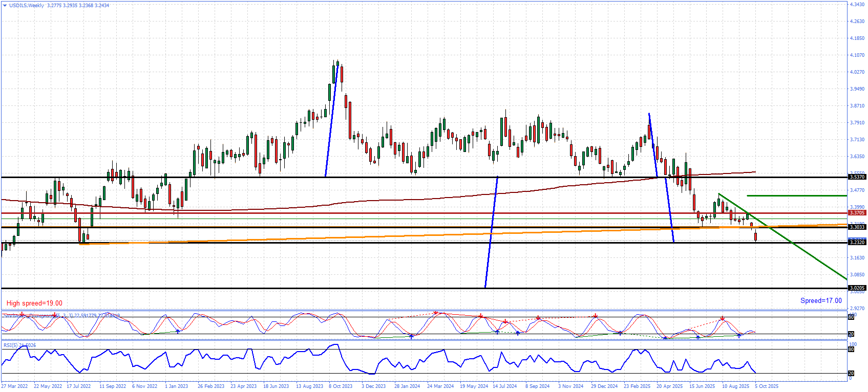The image size is (868, 392).
Task: Select the RSI(5) indicator label
Action: click(x=19, y=345)
